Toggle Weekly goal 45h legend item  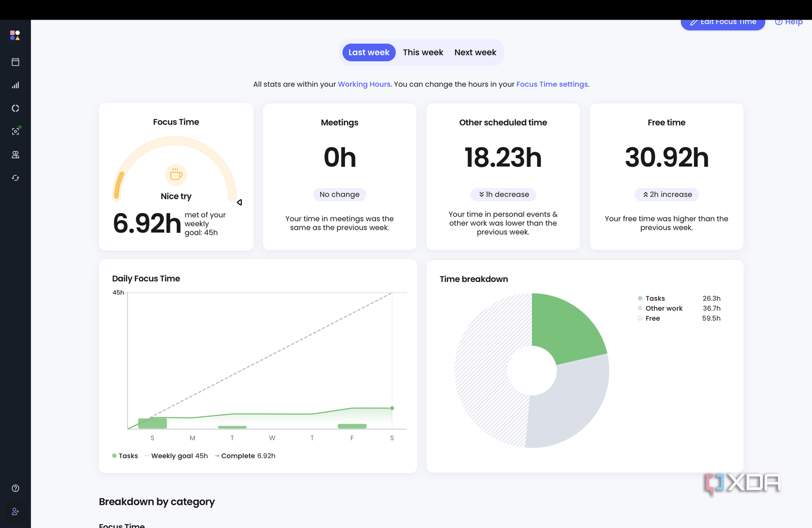[x=176, y=456]
